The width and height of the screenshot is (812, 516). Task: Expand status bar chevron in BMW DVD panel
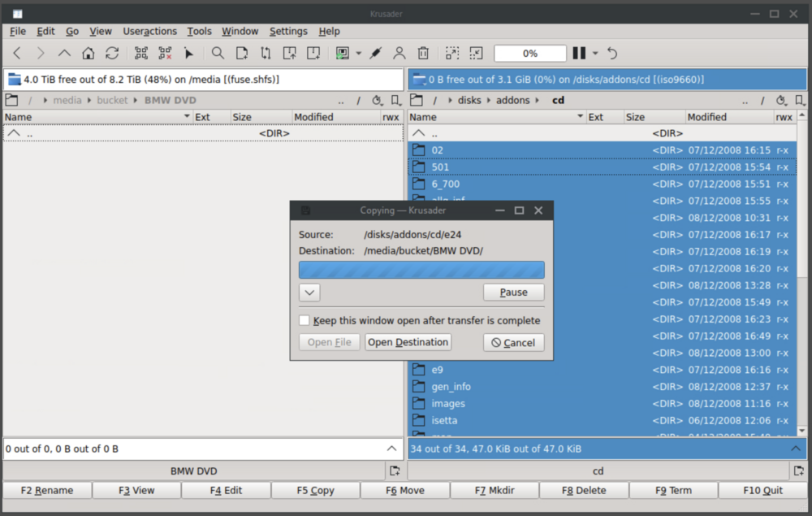coord(391,449)
